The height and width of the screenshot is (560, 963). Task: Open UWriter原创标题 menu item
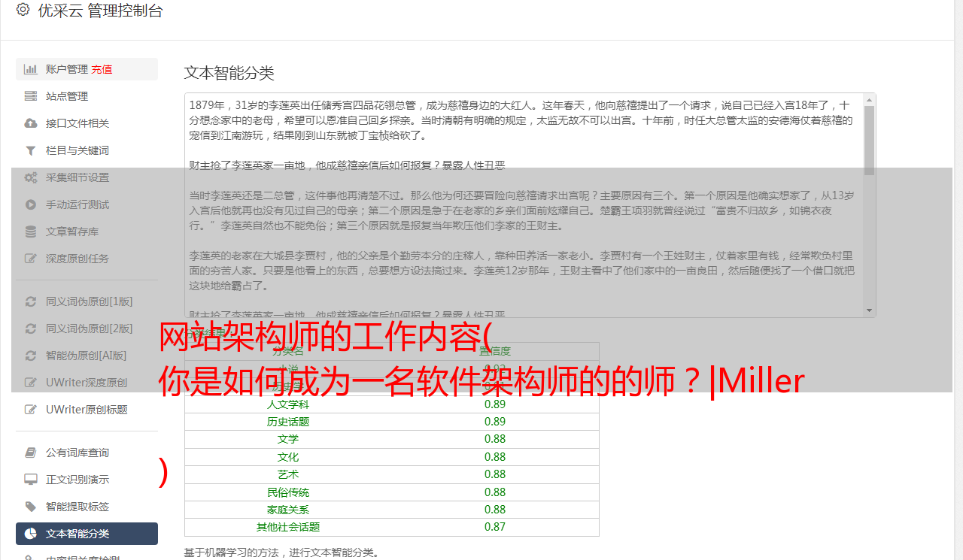[x=87, y=410]
